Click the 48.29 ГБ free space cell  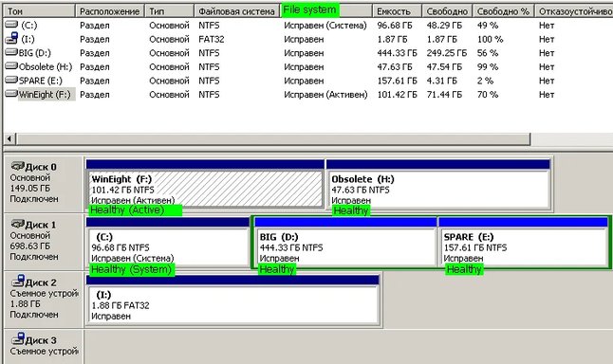tap(444, 26)
